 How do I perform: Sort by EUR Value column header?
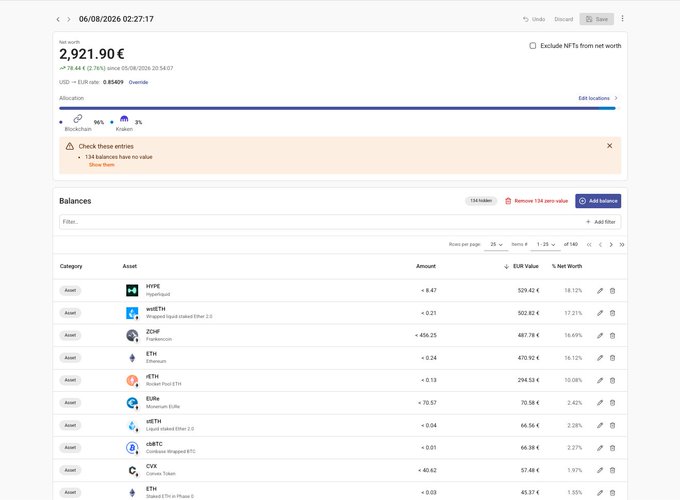click(x=521, y=266)
